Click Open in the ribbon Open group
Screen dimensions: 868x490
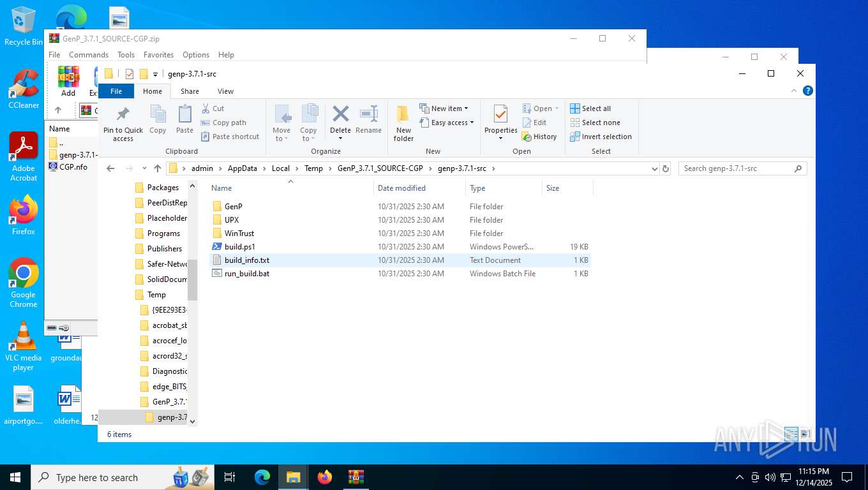pyautogui.click(x=540, y=108)
